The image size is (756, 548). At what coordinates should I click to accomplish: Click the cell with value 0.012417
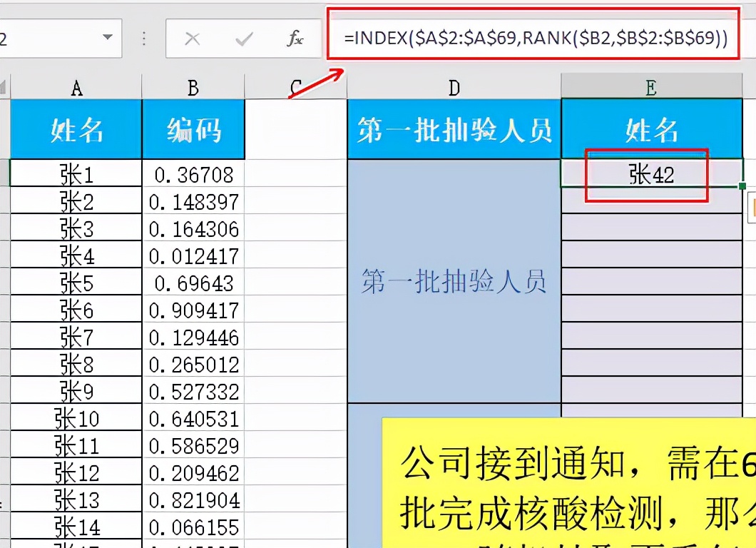click(191, 255)
